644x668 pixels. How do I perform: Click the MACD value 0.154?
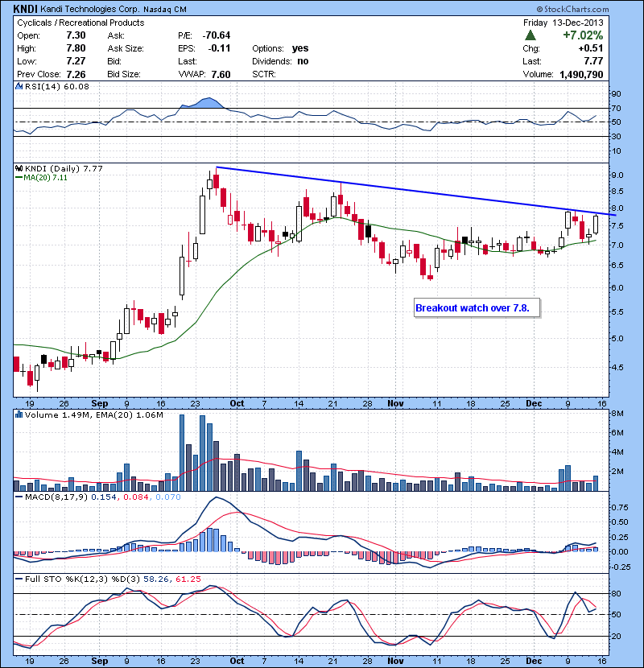coord(104,497)
